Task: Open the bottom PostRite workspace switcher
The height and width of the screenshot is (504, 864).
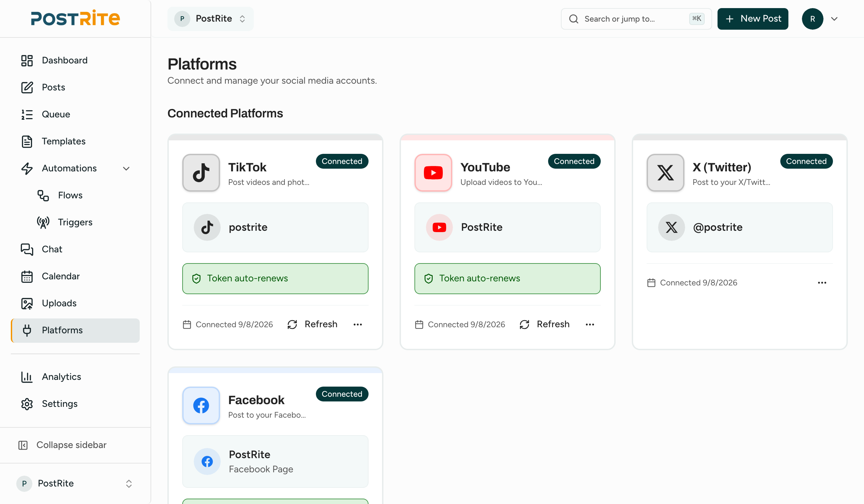Action: (75, 483)
